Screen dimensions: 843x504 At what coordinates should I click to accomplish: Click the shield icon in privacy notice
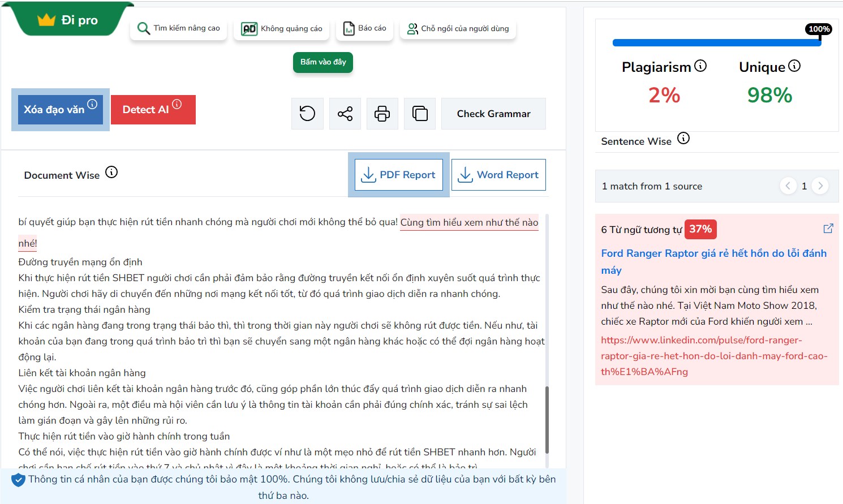19,480
